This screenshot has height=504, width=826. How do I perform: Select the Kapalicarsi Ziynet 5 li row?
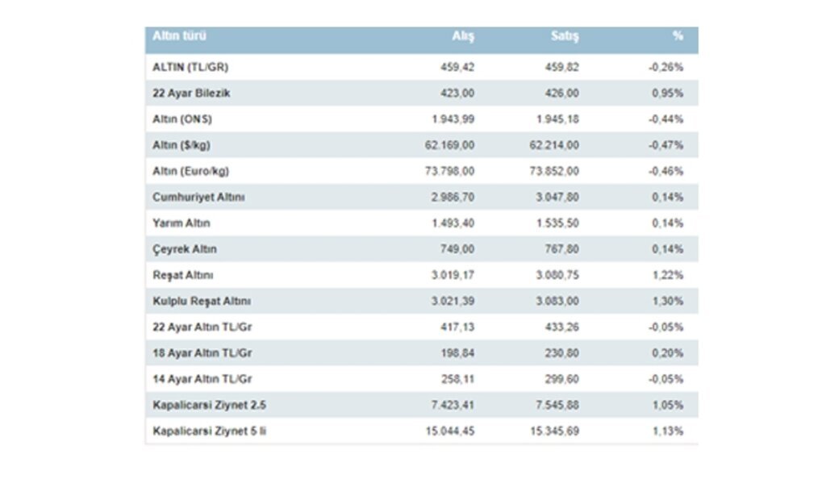coord(209,431)
